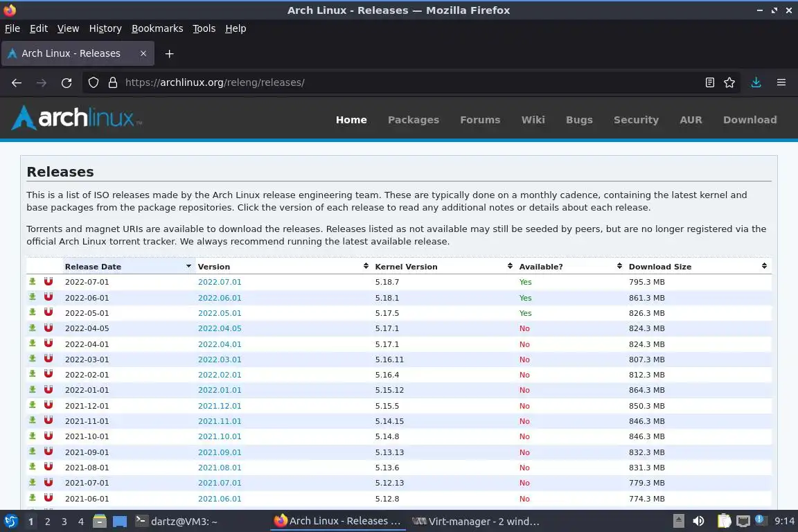Viewport: 798px width, 532px height.
Task: Open the Bookmarks menu
Action: tap(157, 28)
